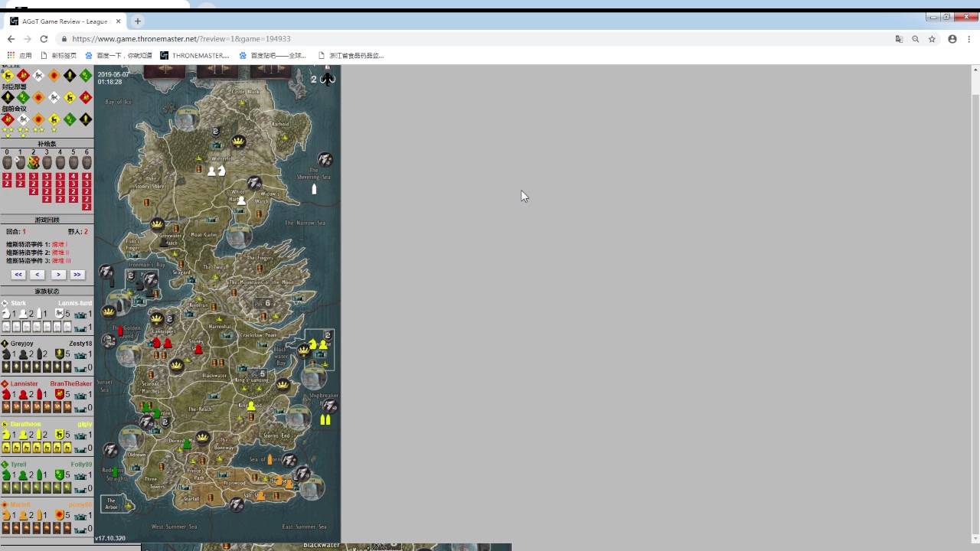
Task: Select player name Zesty18
Action: click(80, 344)
